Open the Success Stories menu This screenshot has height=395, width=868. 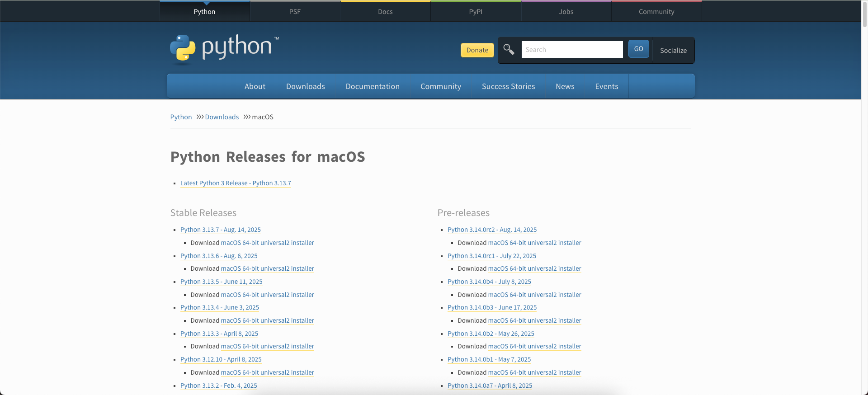(508, 86)
